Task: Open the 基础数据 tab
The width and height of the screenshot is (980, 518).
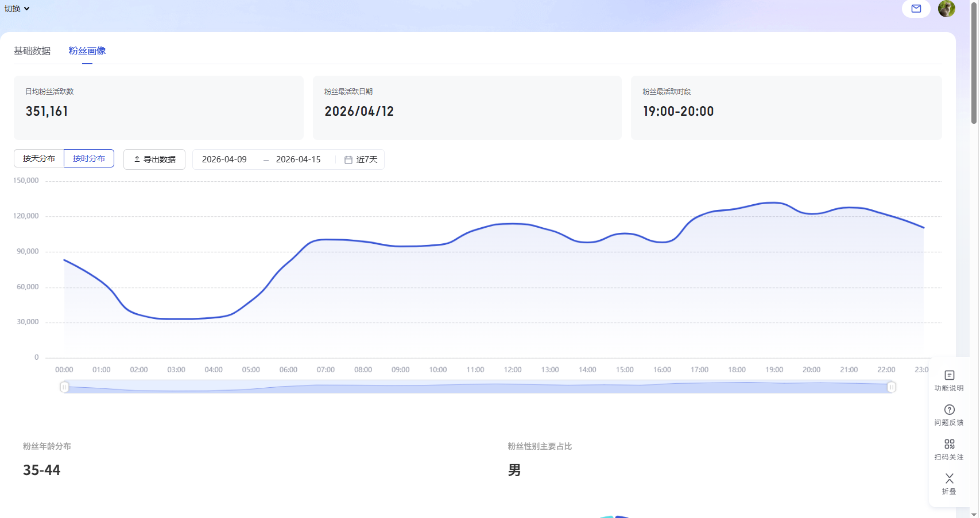Action: pos(32,51)
